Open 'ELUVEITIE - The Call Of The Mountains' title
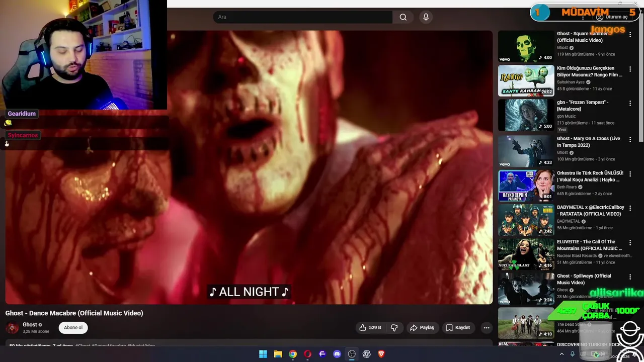 pos(589,245)
